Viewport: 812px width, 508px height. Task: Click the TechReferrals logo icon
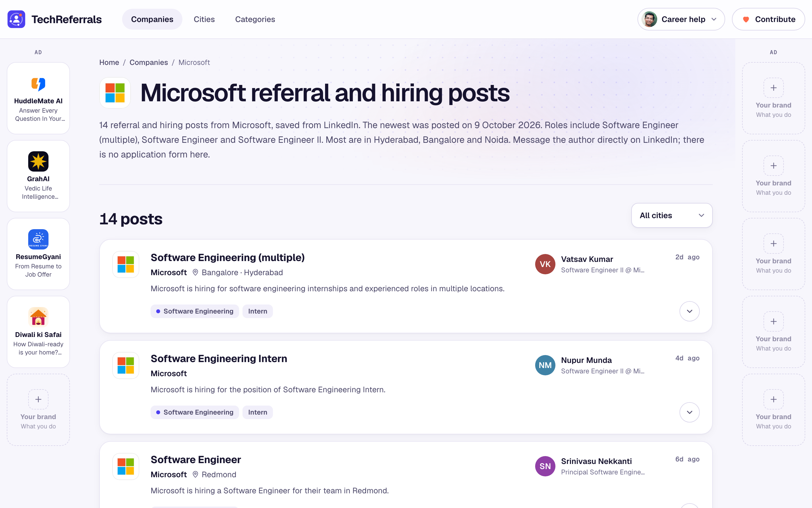[x=16, y=19]
